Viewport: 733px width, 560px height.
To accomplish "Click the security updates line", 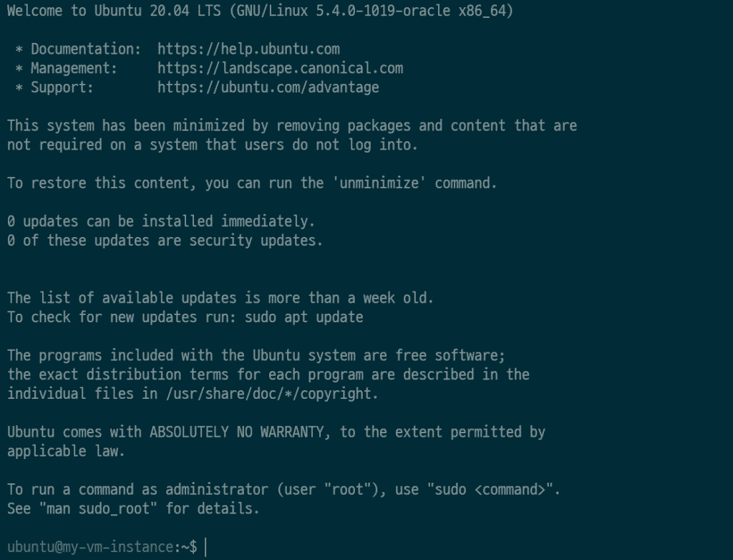I will click(x=165, y=241).
